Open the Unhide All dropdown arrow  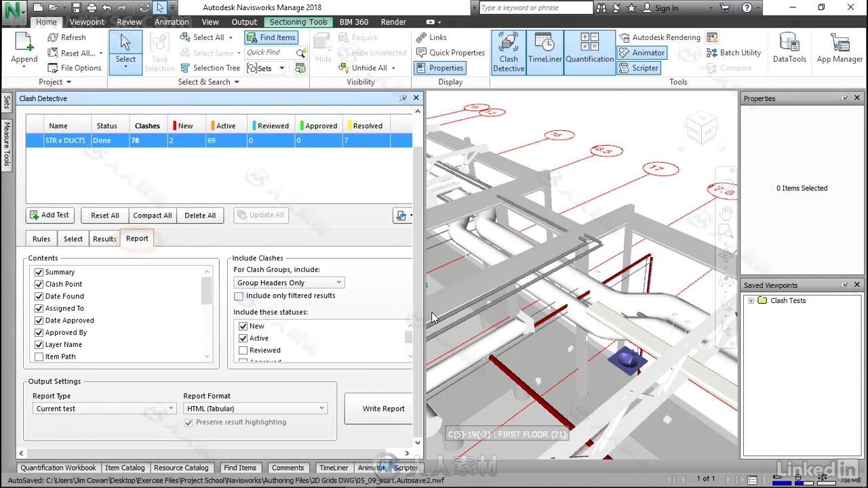click(393, 68)
